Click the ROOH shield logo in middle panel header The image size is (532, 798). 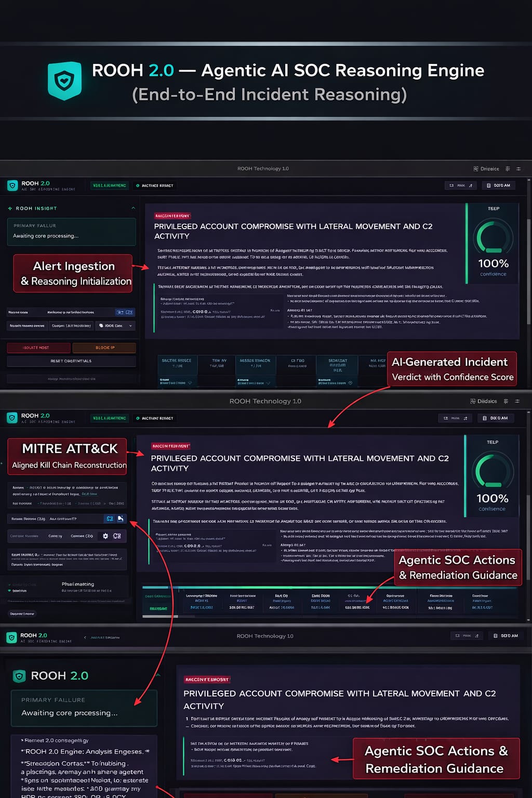pyautogui.click(x=12, y=418)
